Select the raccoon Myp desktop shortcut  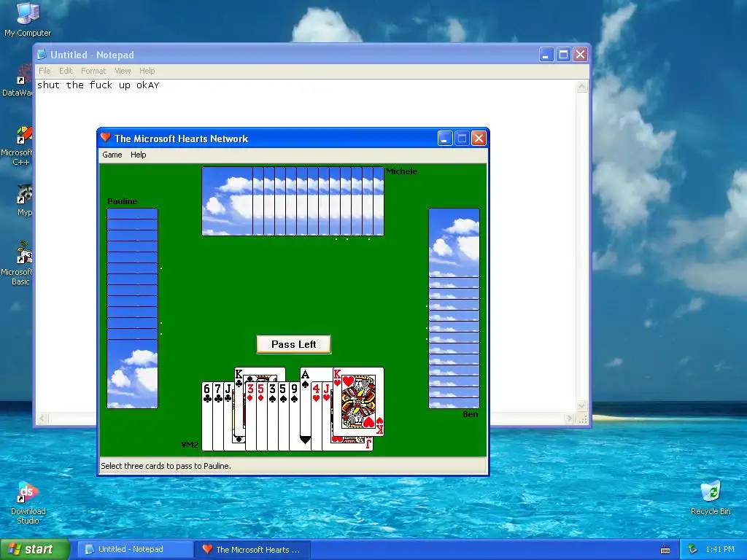(x=24, y=201)
